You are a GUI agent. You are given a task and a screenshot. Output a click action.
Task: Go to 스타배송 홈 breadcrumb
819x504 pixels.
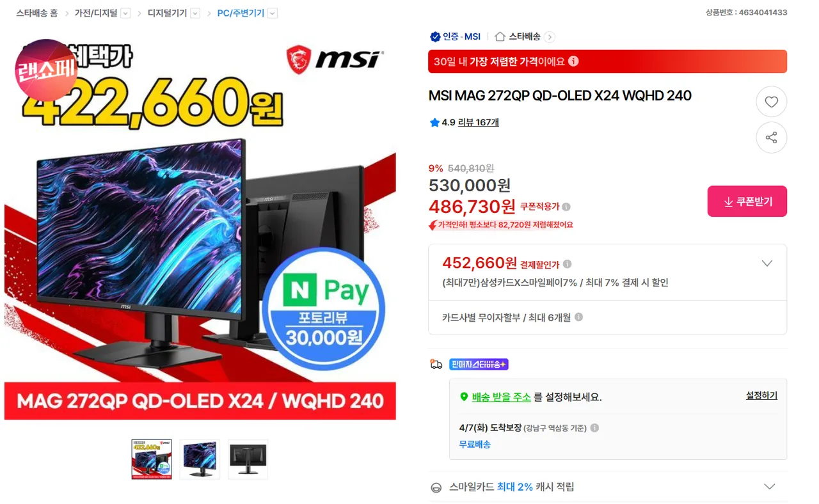coord(36,13)
